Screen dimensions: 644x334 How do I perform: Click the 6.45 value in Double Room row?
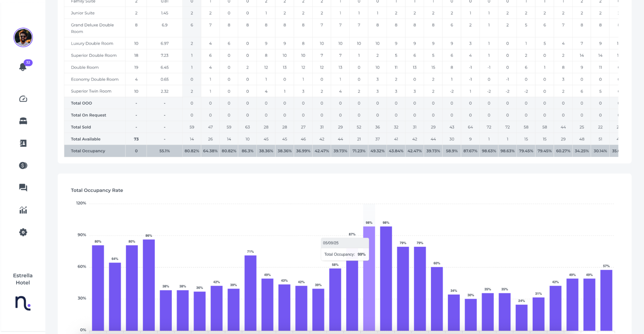click(164, 67)
